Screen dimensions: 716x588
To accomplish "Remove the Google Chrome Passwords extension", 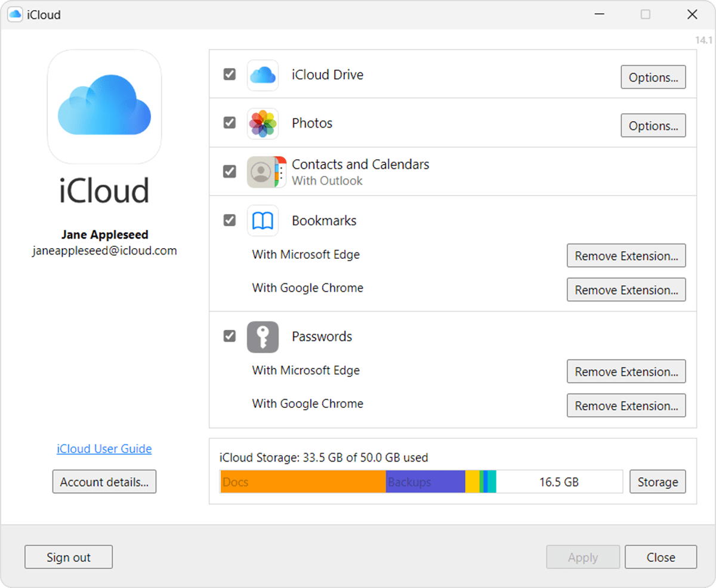I will tap(626, 406).
